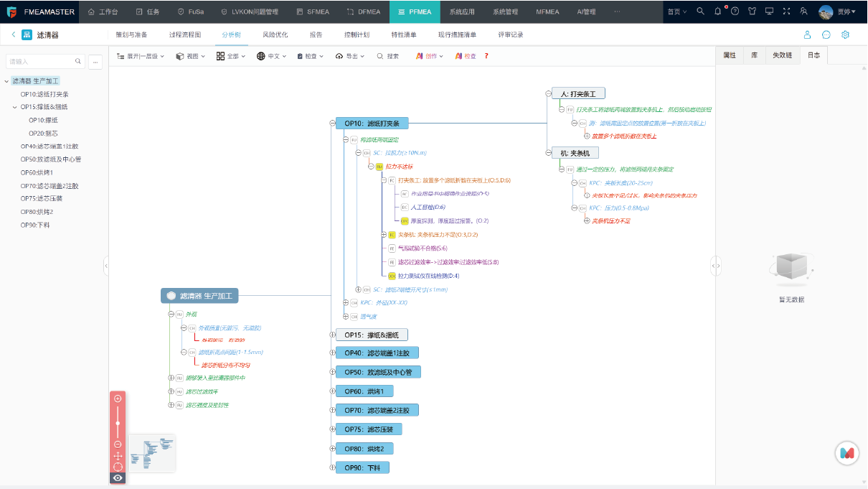Click the left sidebar search input field
868x489 pixels.
(x=42, y=62)
